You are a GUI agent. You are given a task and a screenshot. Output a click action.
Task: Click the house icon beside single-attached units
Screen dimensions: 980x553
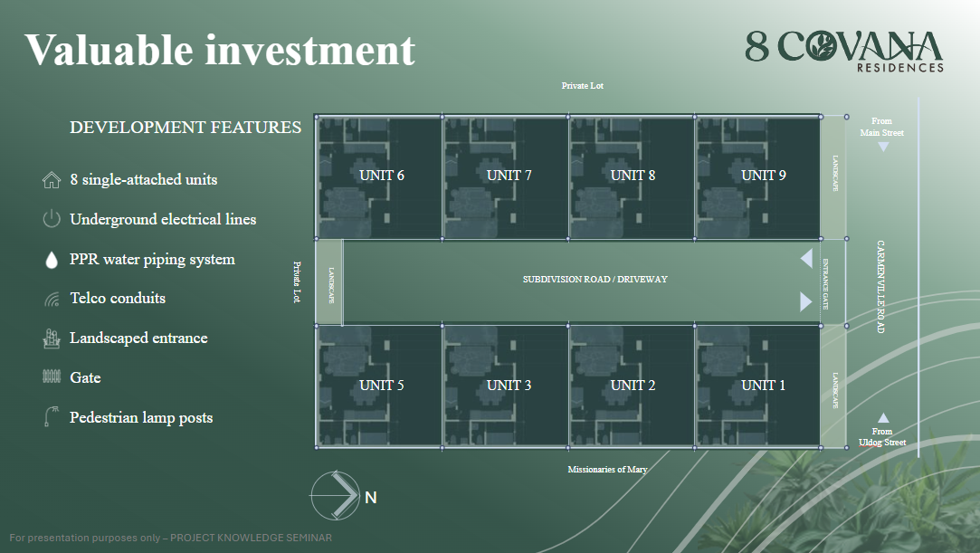pos(52,179)
